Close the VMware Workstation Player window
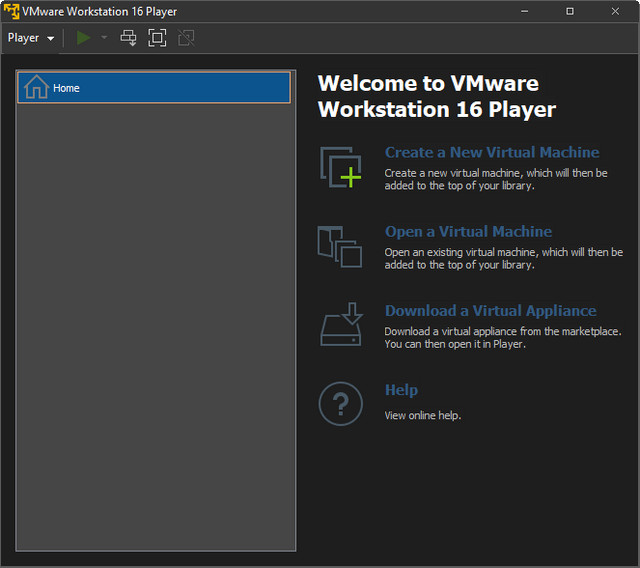640x568 pixels. coord(617,11)
